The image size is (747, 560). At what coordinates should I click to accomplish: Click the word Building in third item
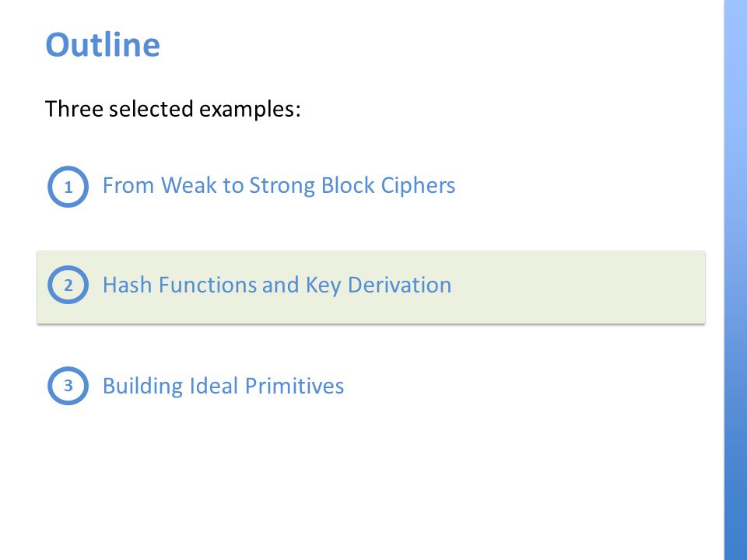pos(142,386)
